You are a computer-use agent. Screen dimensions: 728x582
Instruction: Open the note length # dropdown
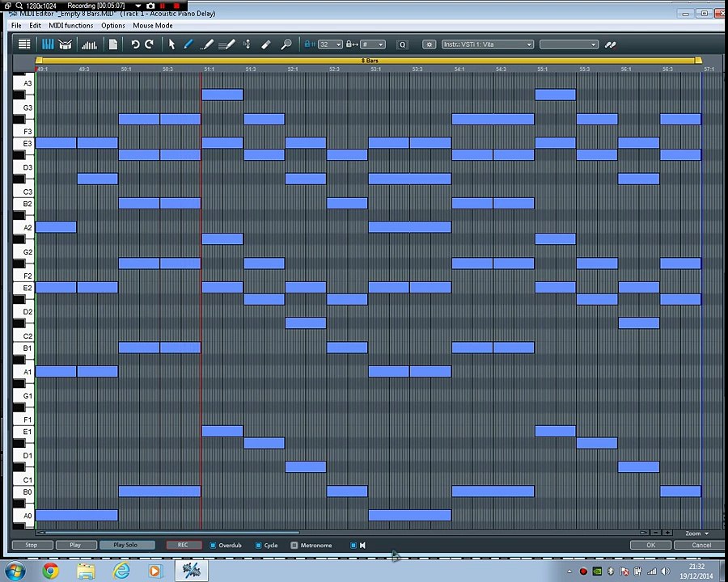coord(373,44)
